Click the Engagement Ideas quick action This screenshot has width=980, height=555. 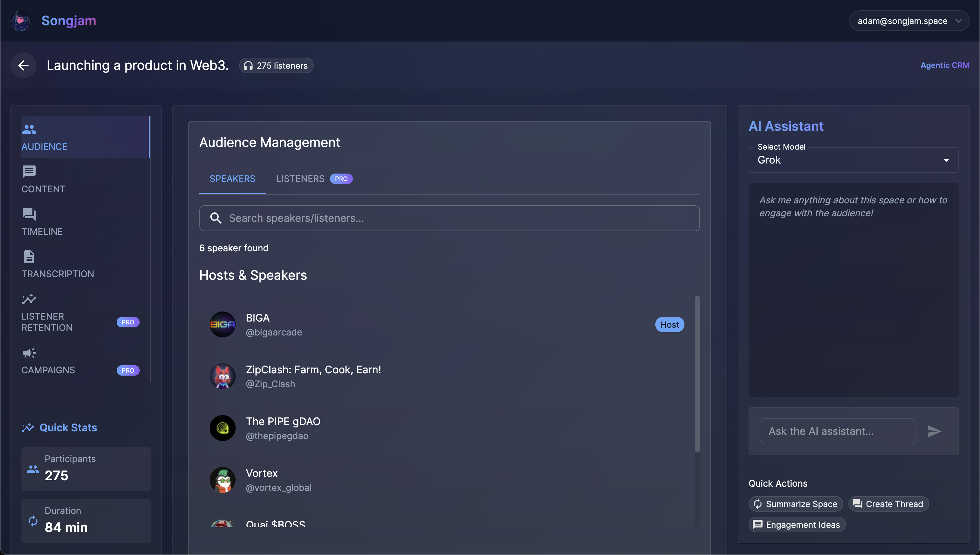pos(797,525)
